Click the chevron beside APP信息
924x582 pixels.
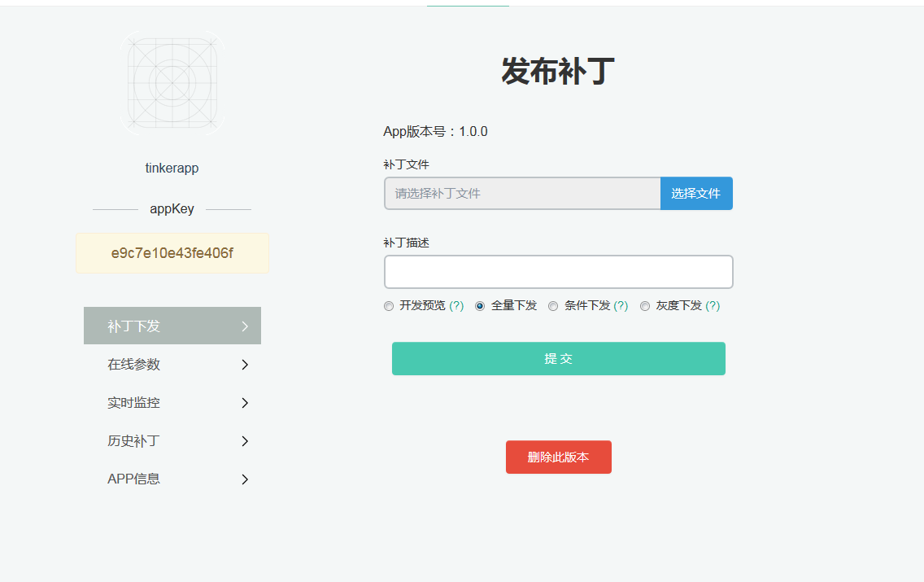pyautogui.click(x=244, y=479)
